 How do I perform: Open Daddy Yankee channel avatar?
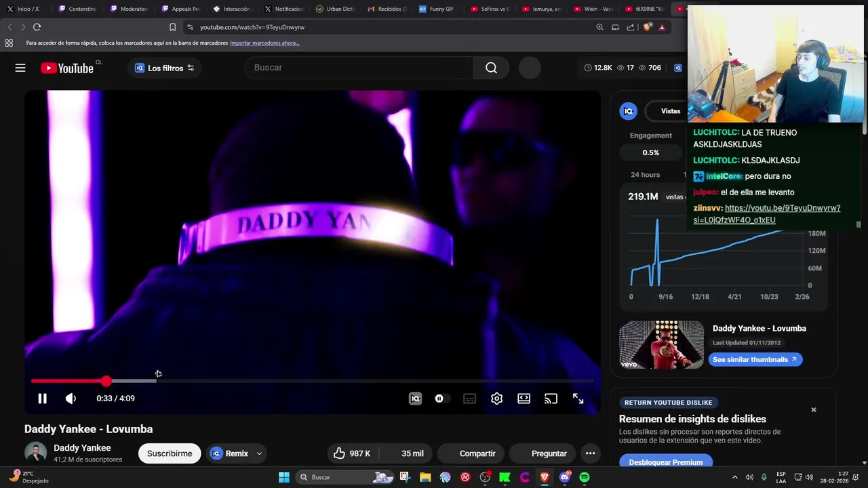(35, 453)
